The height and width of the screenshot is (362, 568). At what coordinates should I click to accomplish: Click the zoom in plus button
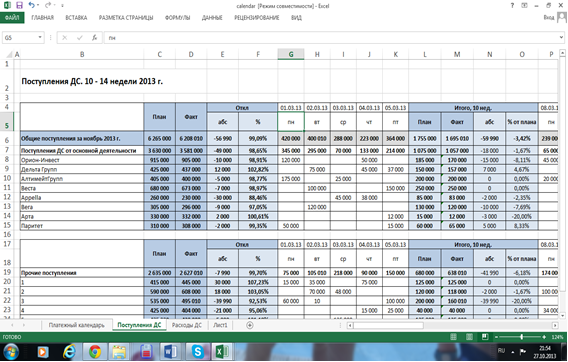pos(544,337)
